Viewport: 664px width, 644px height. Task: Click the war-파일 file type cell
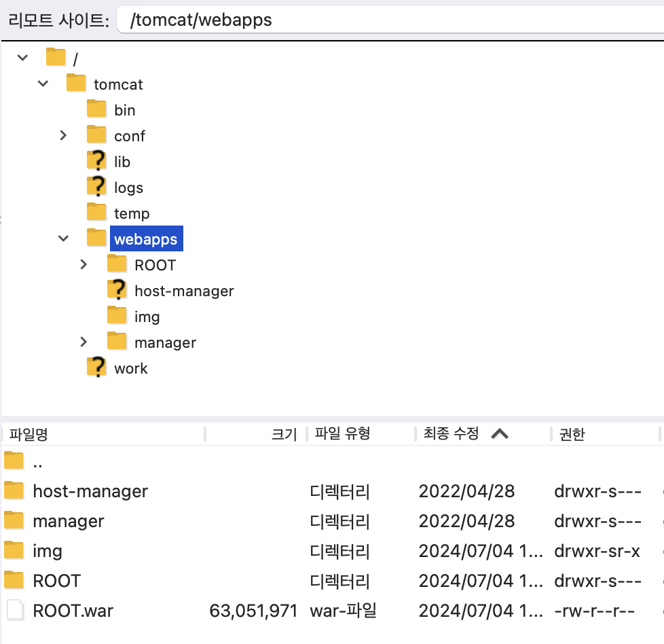coord(343,611)
